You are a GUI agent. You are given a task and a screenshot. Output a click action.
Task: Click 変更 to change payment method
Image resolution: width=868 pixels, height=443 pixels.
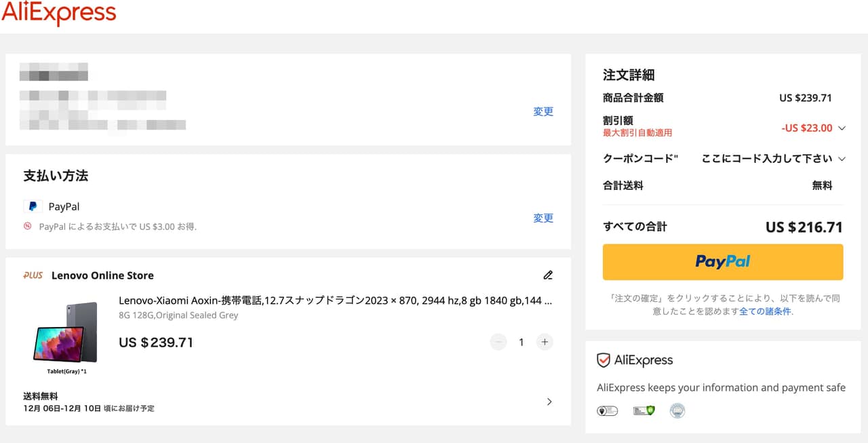[543, 218]
